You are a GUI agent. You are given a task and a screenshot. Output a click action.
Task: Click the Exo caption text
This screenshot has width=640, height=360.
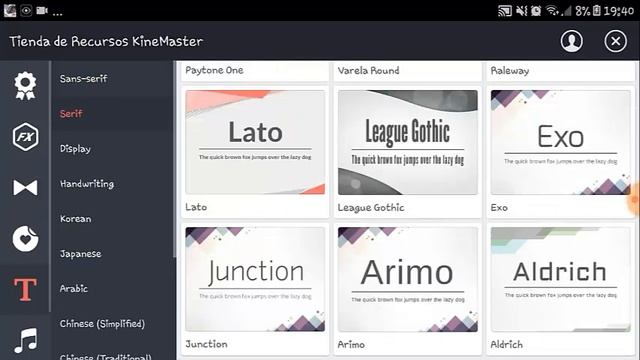coord(499,207)
